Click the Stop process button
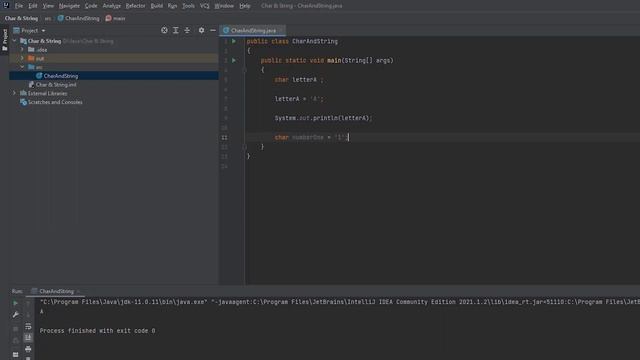Viewport: 640px width, 360px height. point(16,329)
